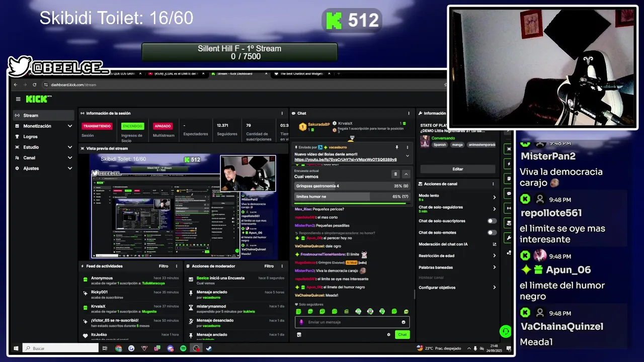Delete the current poll with trash icon

coord(395,174)
